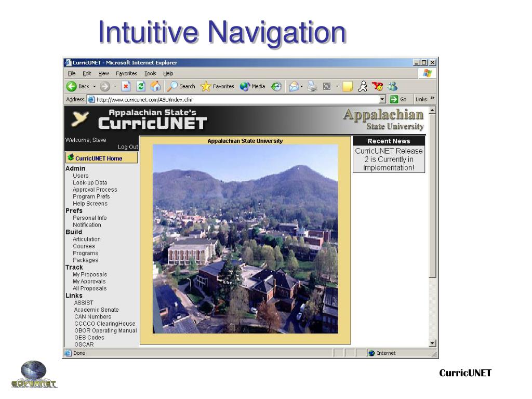Click the vertical scrollbar up arrow

pyautogui.click(x=432, y=111)
